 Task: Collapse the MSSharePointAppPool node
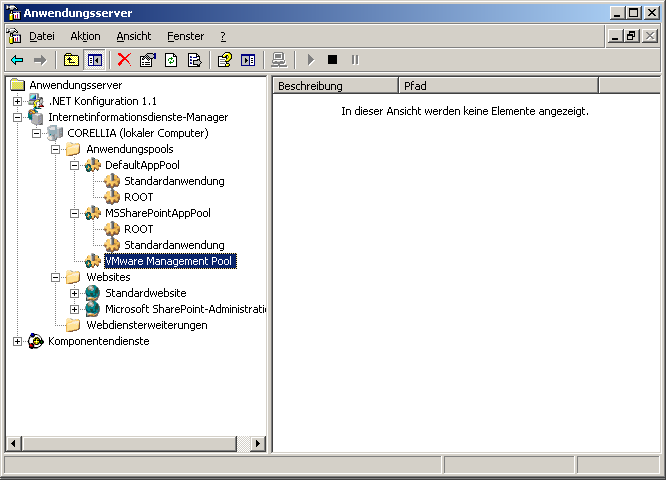(x=74, y=213)
